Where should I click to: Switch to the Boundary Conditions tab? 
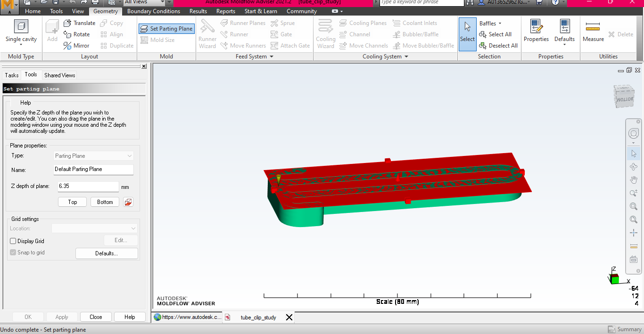coord(154,11)
